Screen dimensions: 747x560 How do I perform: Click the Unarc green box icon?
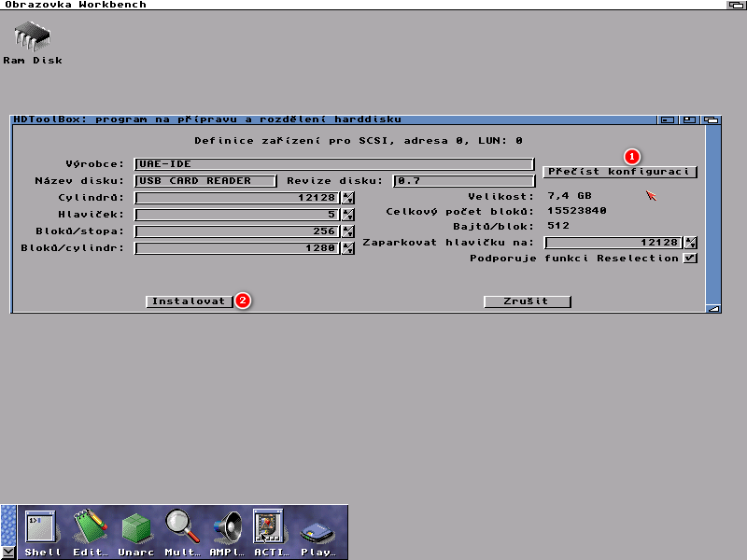(x=136, y=529)
